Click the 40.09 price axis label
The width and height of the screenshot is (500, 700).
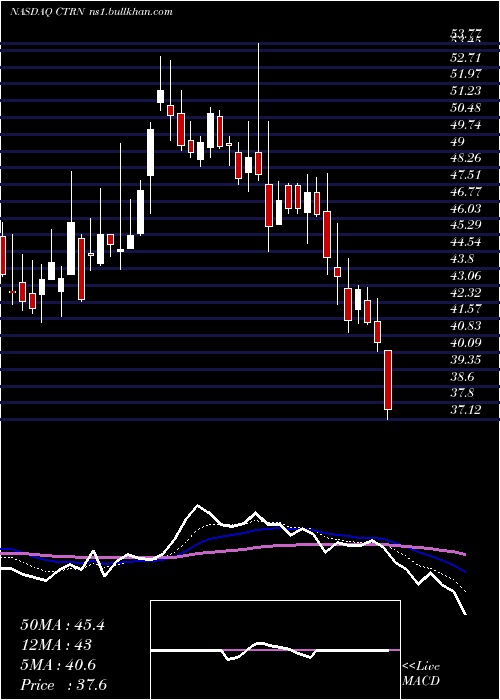pos(466,343)
